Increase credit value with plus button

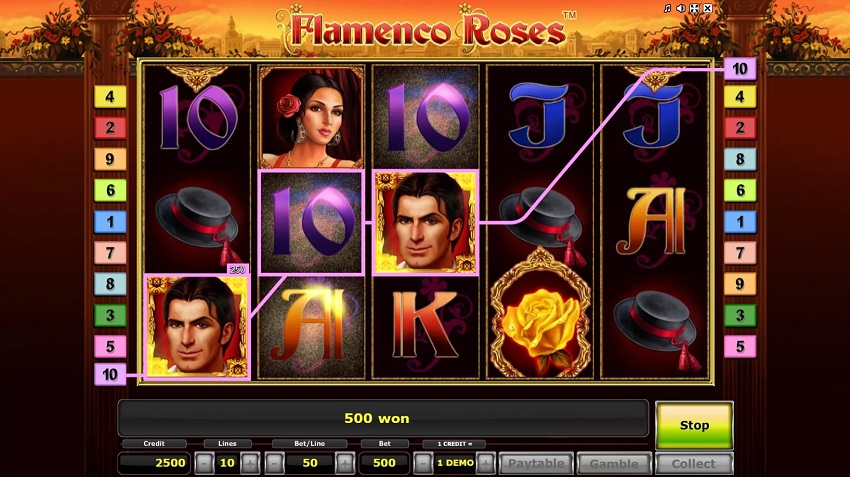point(486,463)
